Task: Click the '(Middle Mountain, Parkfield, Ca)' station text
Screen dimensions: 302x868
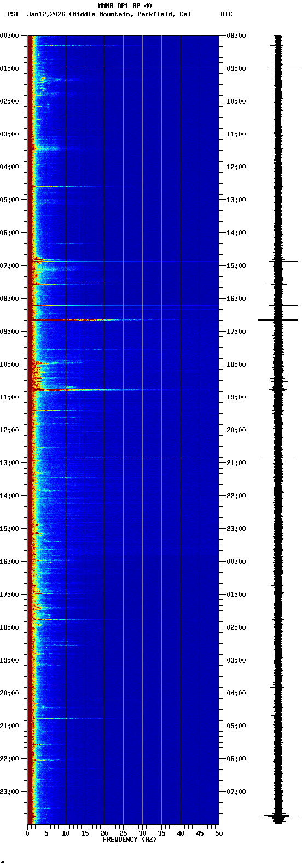Action: pyautogui.click(x=130, y=14)
